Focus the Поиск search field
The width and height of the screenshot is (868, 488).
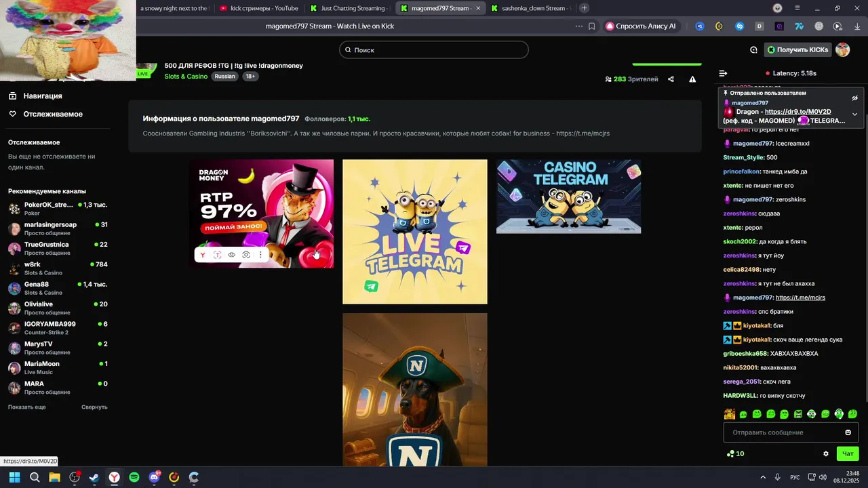click(434, 49)
